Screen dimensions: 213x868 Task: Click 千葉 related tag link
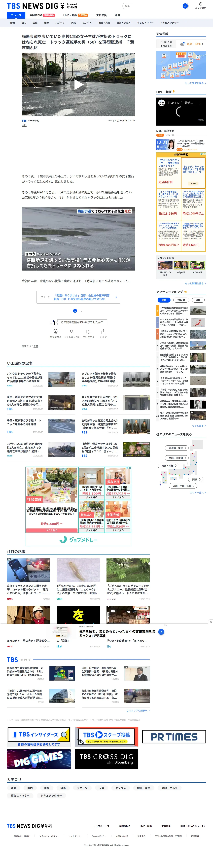coord(36,346)
